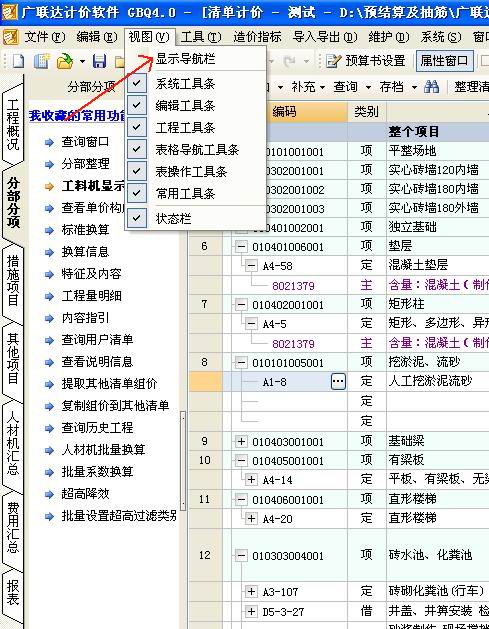Expand the A4-20 直形楼梯 row

(x=251, y=519)
